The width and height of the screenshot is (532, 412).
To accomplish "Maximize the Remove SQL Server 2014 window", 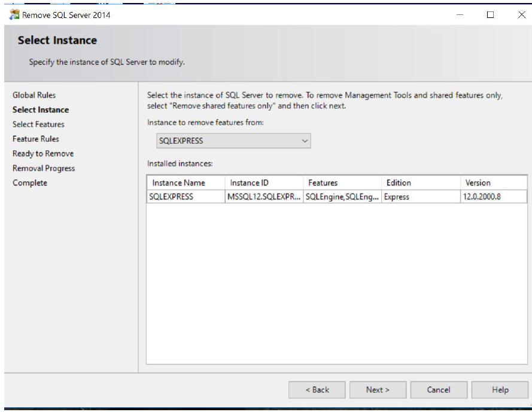I will (x=490, y=14).
